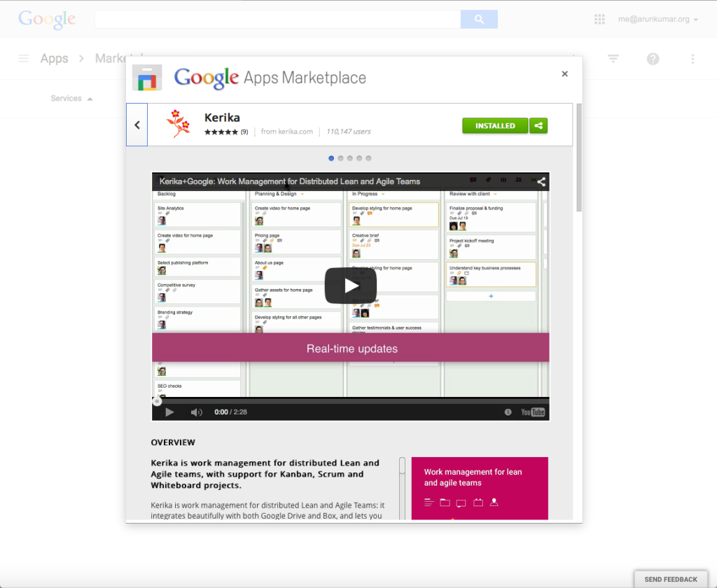The height and width of the screenshot is (588, 717).
Task: Click the small play button in the player bar
Action: coord(169,412)
